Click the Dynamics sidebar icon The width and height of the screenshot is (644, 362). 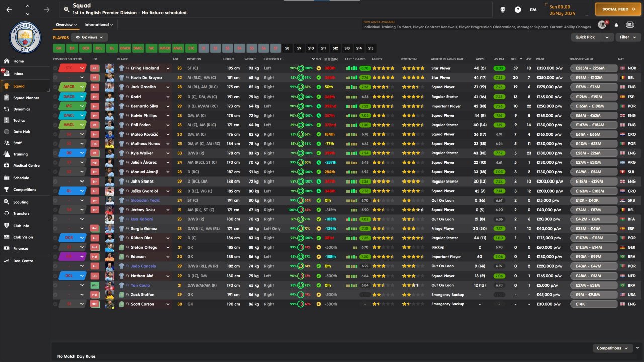click(6, 109)
